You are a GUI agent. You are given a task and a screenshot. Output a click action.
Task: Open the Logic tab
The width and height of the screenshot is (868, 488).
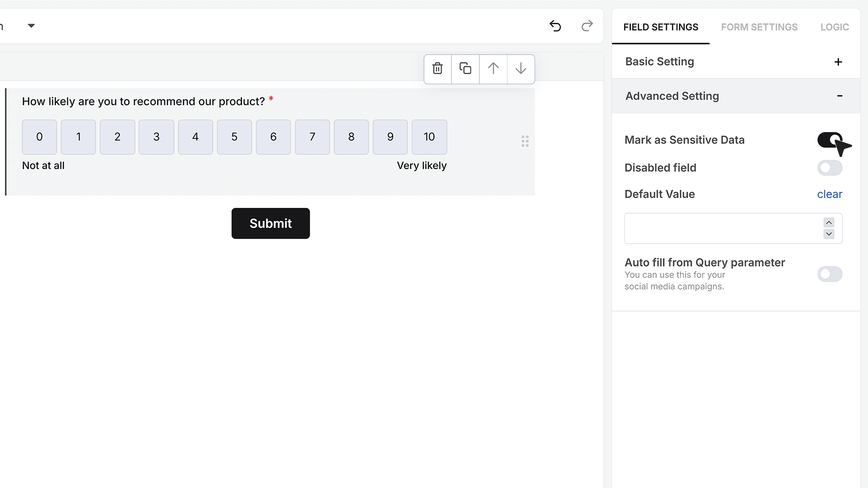(835, 27)
